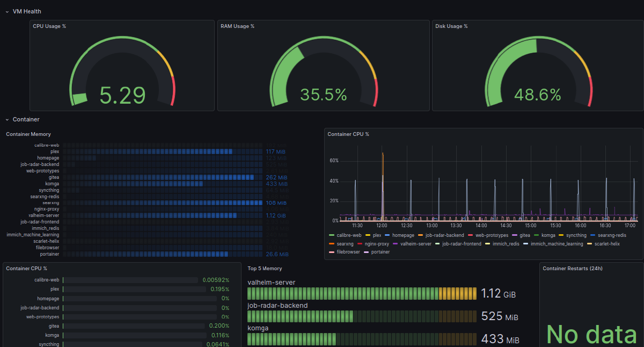Click calibre-web legend color marker
644x347 pixels.
[332, 235]
